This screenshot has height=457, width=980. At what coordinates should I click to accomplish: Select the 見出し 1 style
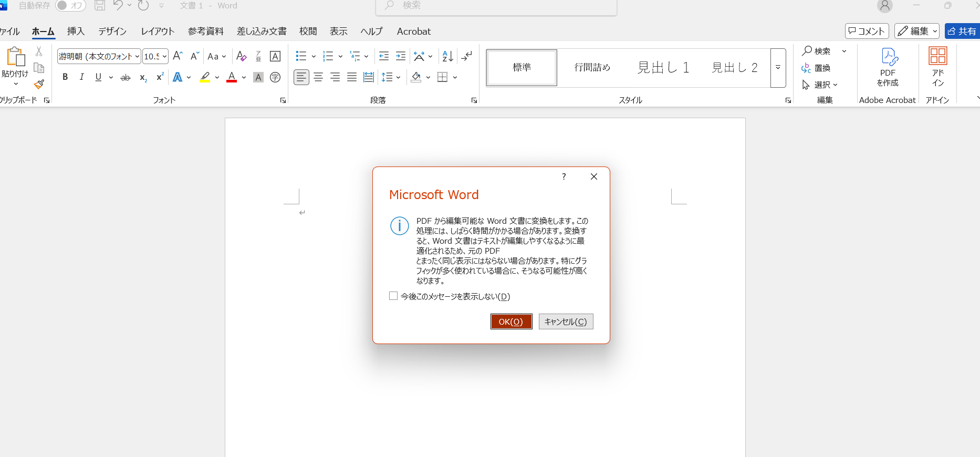(x=663, y=67)
